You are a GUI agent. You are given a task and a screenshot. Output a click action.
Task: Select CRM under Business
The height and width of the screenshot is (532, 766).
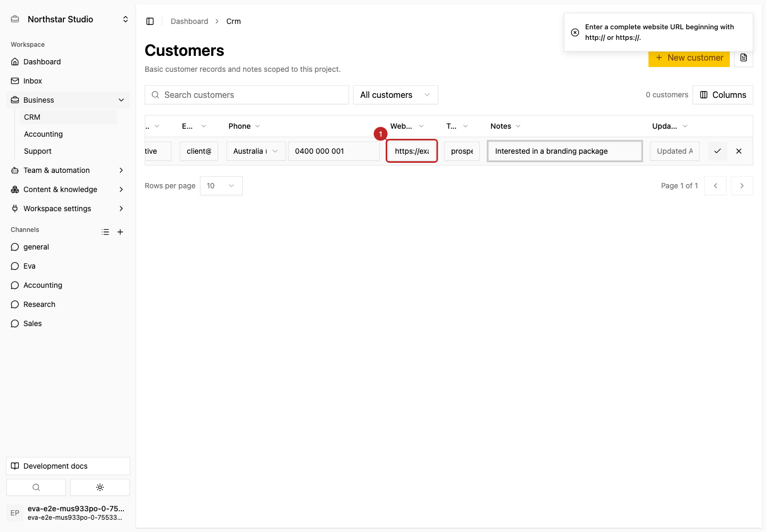point(68,117)
